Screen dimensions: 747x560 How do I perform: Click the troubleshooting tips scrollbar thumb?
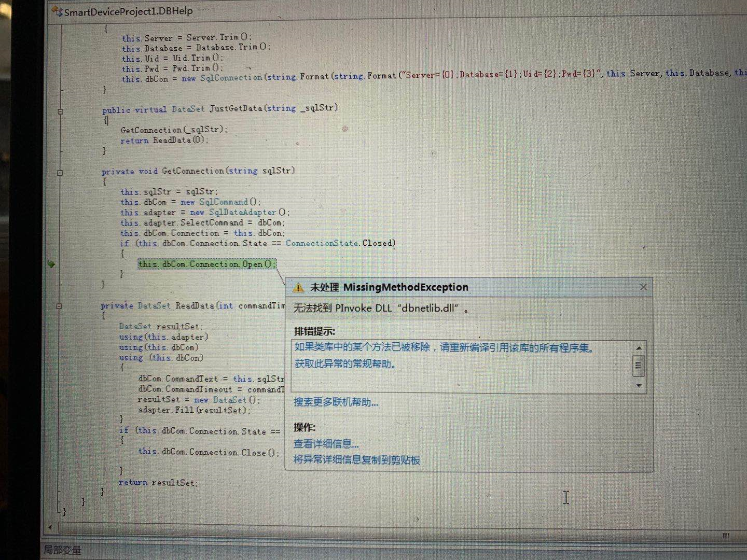639,366
